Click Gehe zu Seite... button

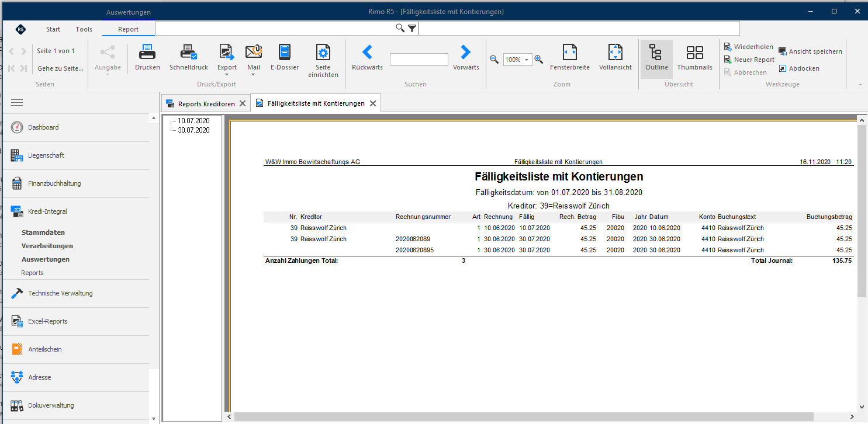[60, 68]
